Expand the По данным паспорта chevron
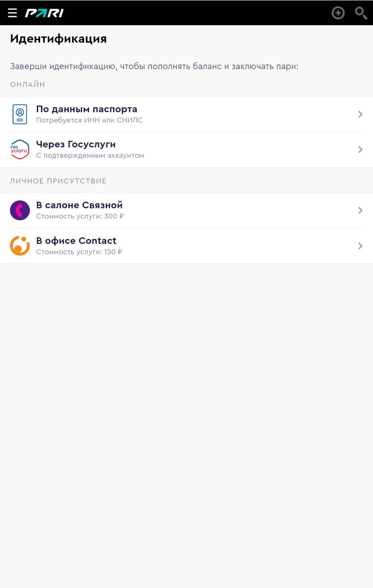The image size is (373, 588). tap(360, 114)
